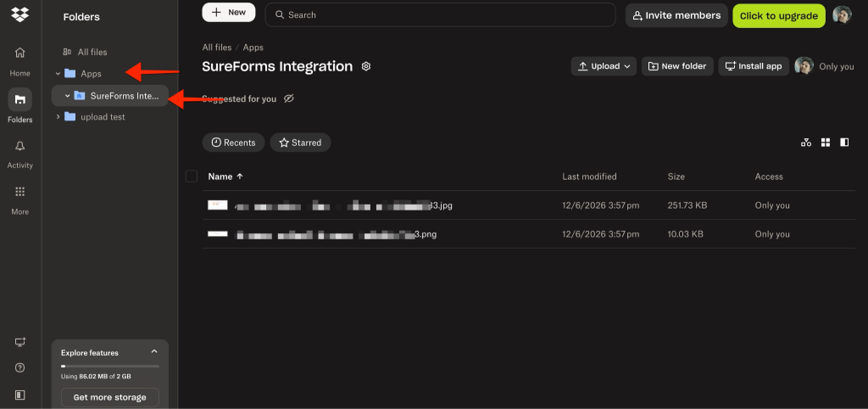Screen dimensions: 868x409
Task: Click the Install app button
Action: [754, 66]
